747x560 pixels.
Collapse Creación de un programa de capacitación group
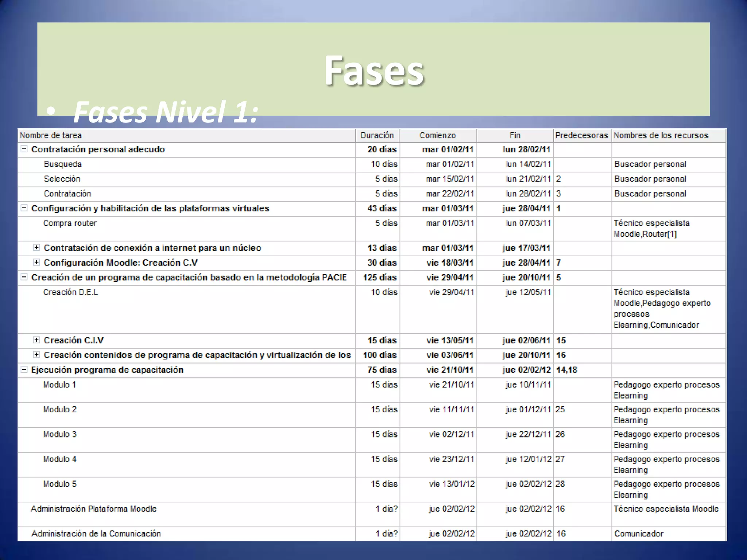click(x=24, y=277)
